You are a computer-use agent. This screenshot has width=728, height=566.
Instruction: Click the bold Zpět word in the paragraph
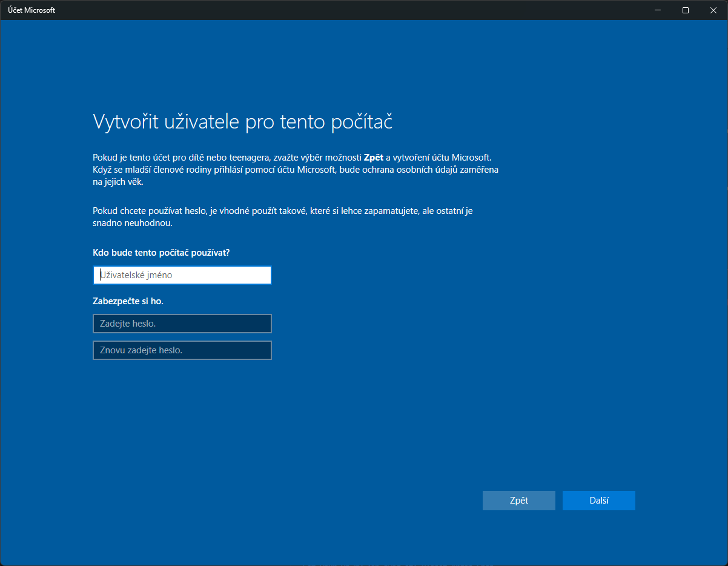pyautogui.click(x=374, y=158)
